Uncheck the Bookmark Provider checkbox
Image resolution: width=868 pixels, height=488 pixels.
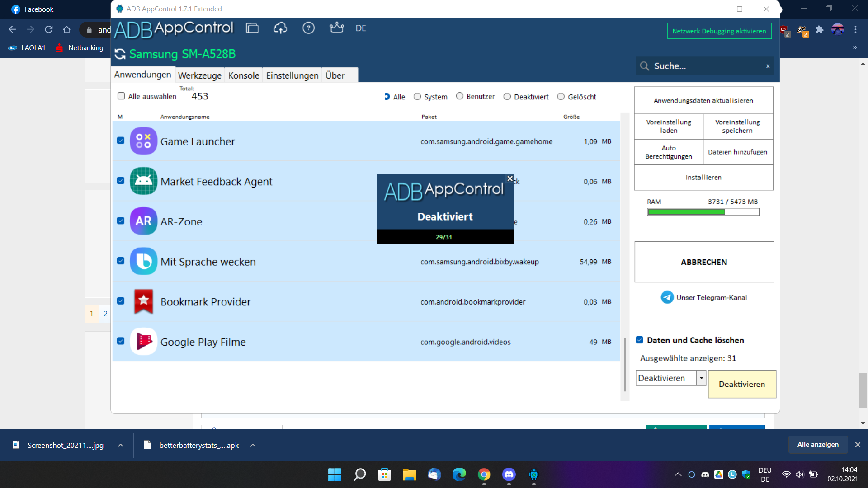pyautogui.click(x=121, y=301)
